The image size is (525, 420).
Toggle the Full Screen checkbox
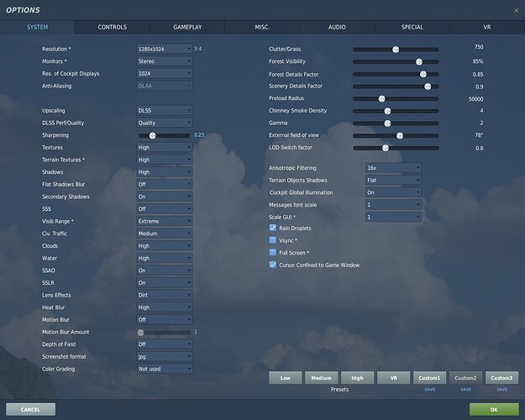pyautogui.click(x=272, y=252)
